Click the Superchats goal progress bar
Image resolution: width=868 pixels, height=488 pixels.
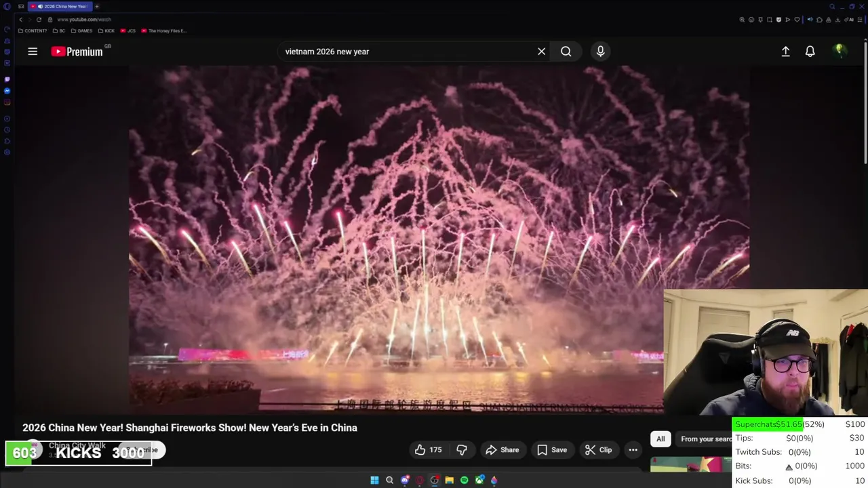(800, 424)
